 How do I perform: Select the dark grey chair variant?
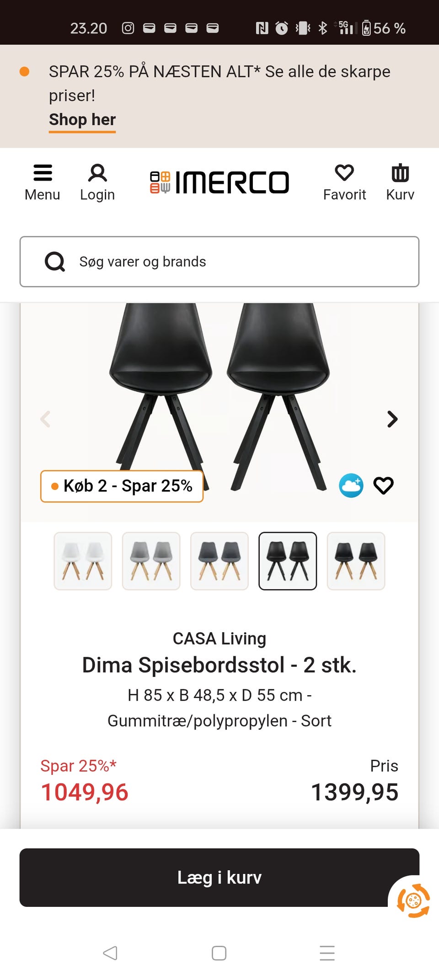219,561
